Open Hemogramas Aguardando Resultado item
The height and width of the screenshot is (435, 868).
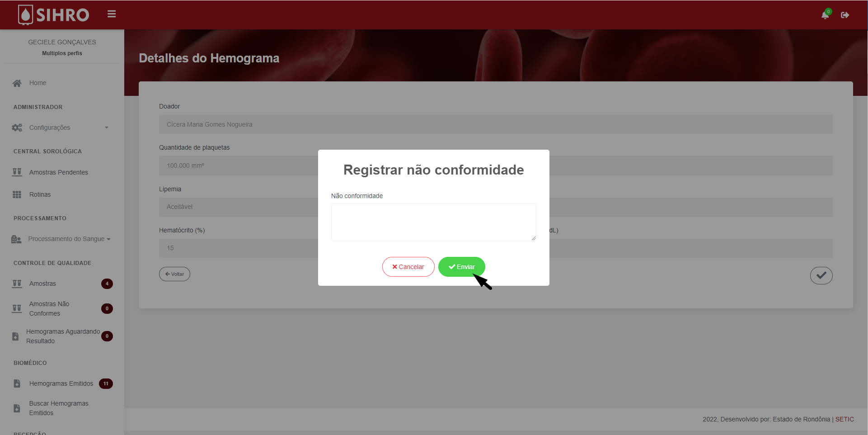[x=62, y=336]
